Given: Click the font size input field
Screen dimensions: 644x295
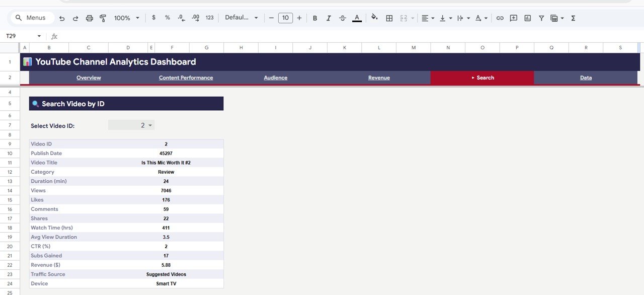Looking at the screenshot, I should click(285, 18).
